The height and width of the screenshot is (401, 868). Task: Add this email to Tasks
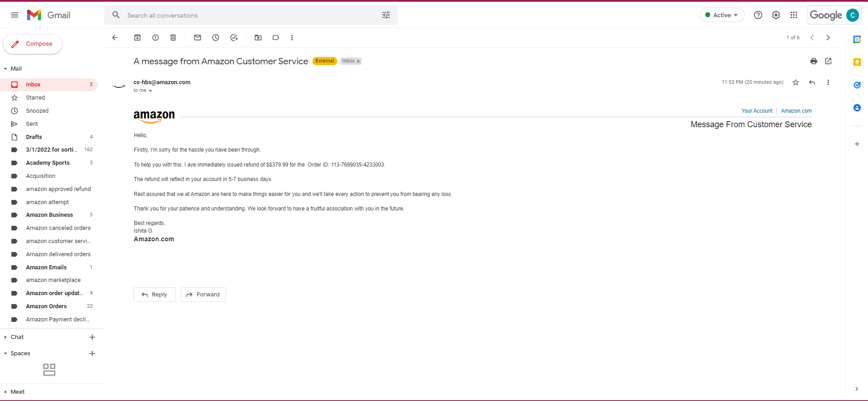coord(234,38)
